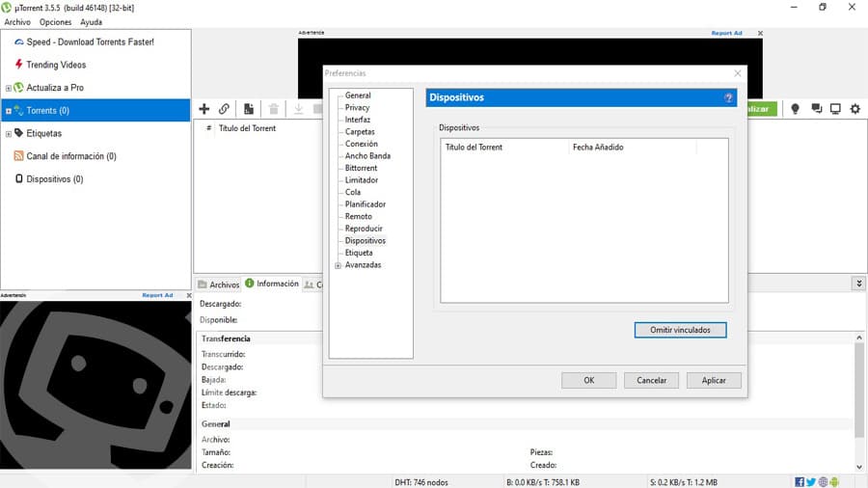Click the info pane scrollbar up arrow

click(x=858, y=338)
